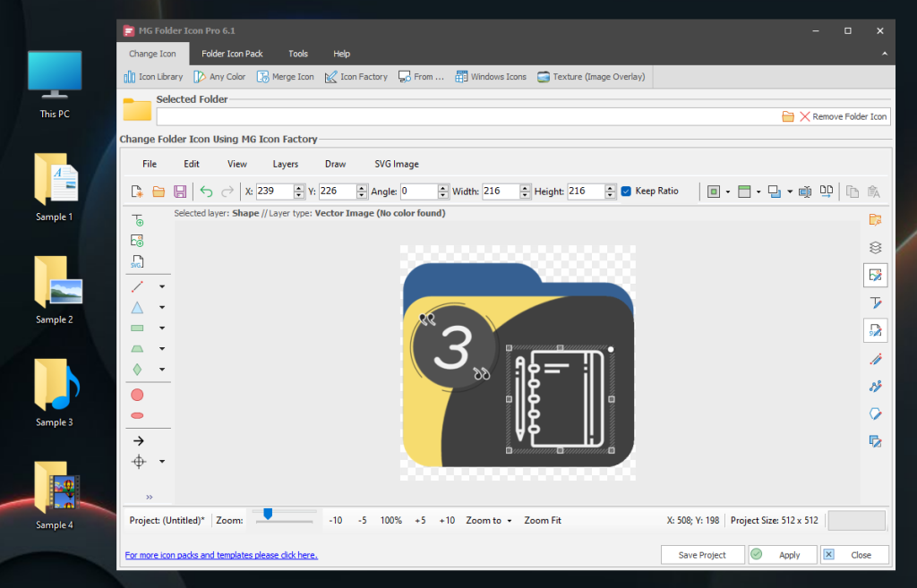Select the Merge Icon tool
The image size is (917, 588).
(285, 76)
